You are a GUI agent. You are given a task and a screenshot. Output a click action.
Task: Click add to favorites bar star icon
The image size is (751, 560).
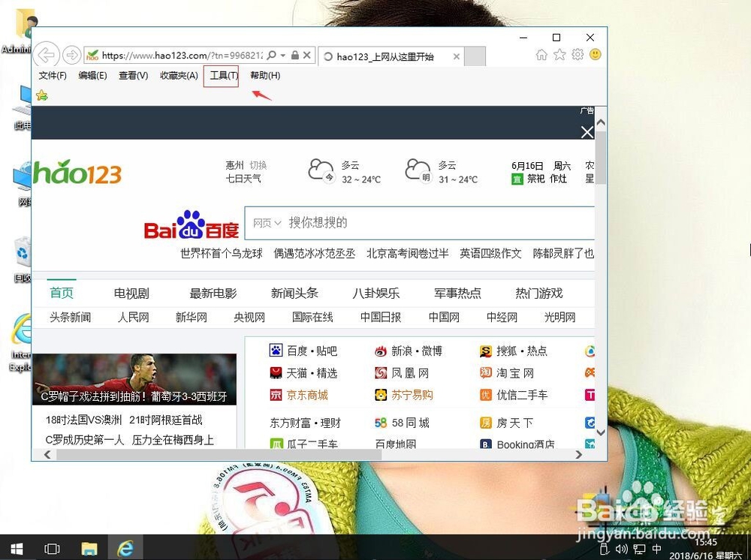coord(41,95)
